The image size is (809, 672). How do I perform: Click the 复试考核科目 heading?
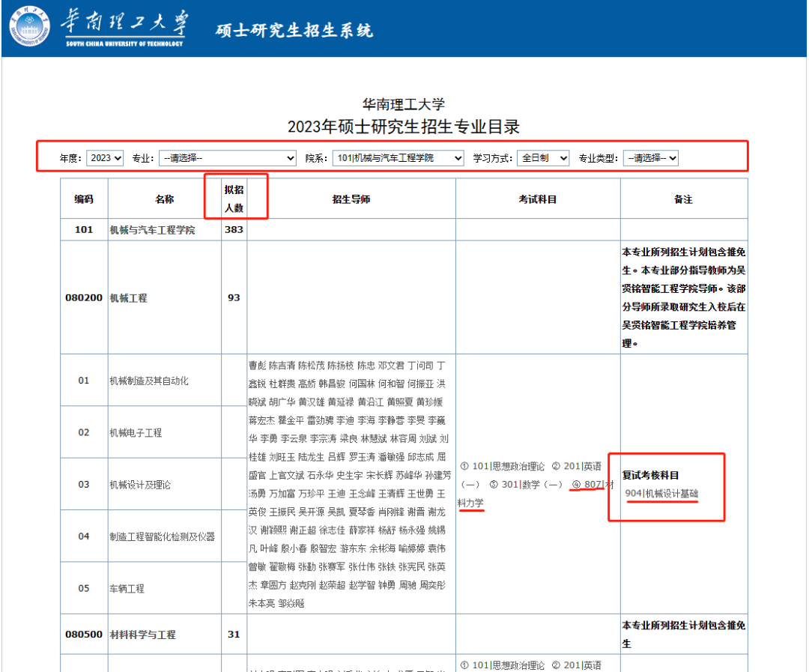651,476
